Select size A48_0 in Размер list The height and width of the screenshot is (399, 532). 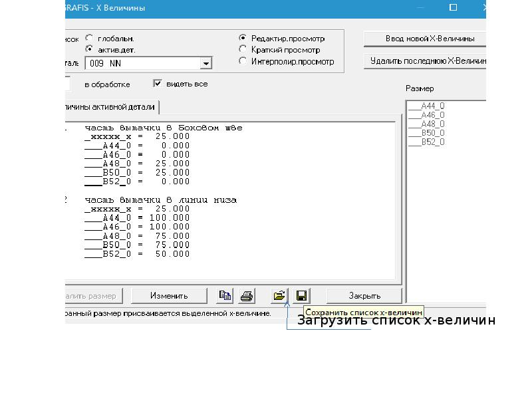pos(426,124)
